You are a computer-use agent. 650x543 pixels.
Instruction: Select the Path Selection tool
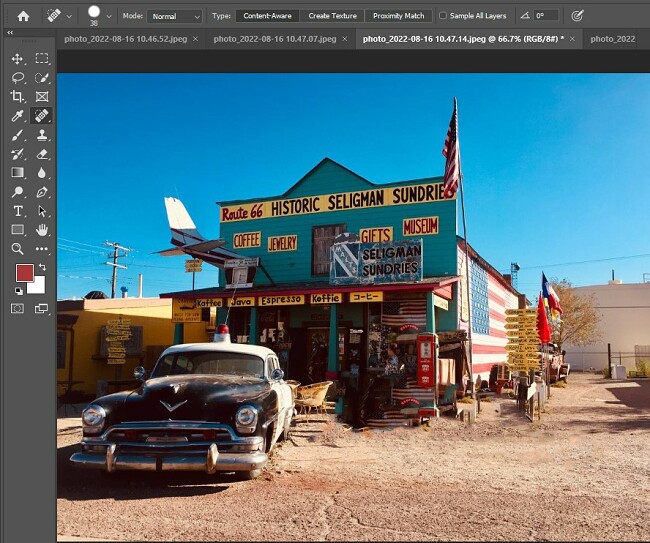pyautogui.click(x=41, y=211)
